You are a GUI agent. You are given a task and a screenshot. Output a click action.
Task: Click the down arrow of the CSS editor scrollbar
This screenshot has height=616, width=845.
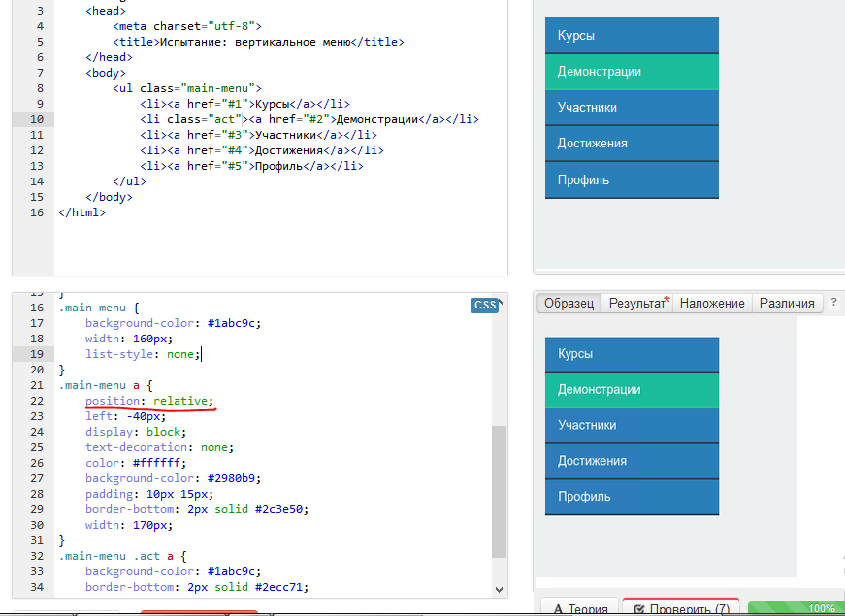pyautogui.click(x=499, y=590)
